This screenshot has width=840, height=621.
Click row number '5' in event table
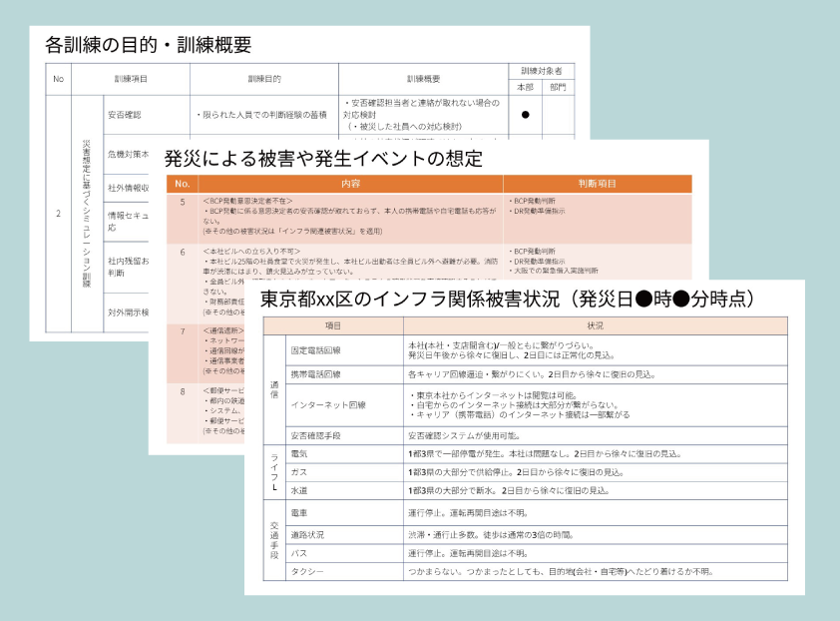[x=183, y=202]
